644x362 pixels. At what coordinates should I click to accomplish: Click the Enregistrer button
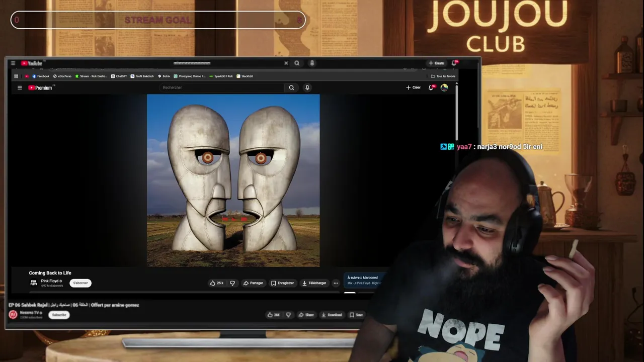(282, 283)
